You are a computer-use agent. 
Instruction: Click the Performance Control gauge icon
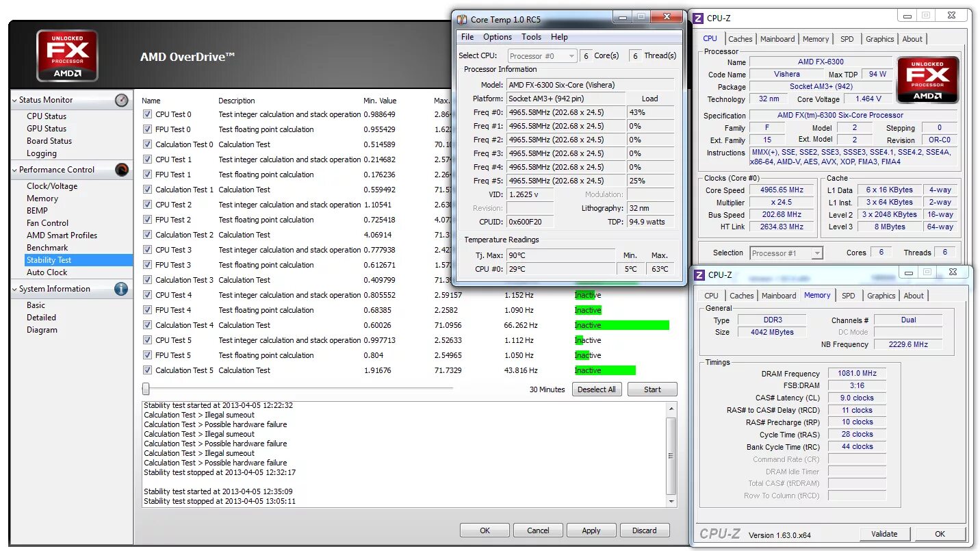pyautogui.click(x=122, y=169)
